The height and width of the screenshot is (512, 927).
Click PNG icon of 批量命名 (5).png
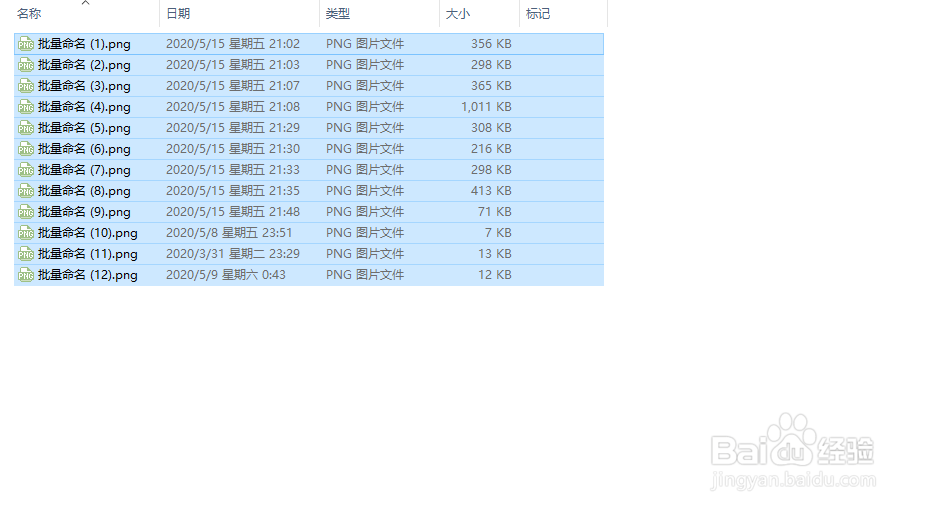[x=25, y=128]
